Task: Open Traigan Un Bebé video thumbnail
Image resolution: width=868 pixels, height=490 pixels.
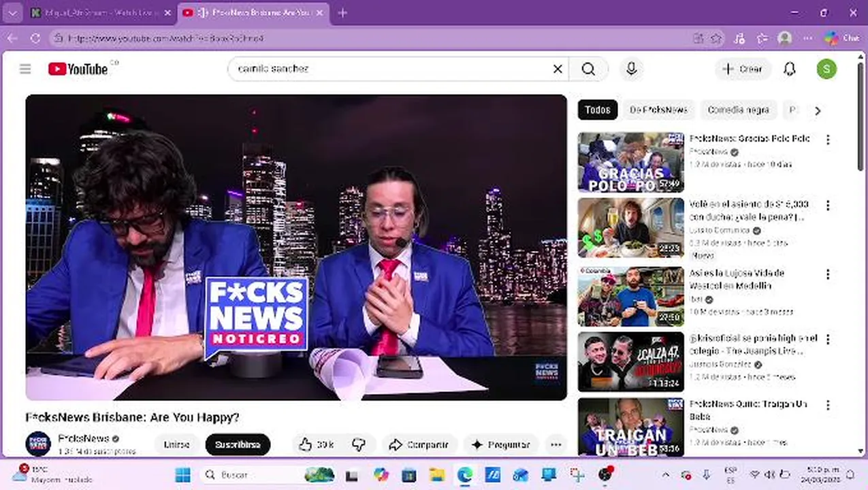Action: (631, 427)
